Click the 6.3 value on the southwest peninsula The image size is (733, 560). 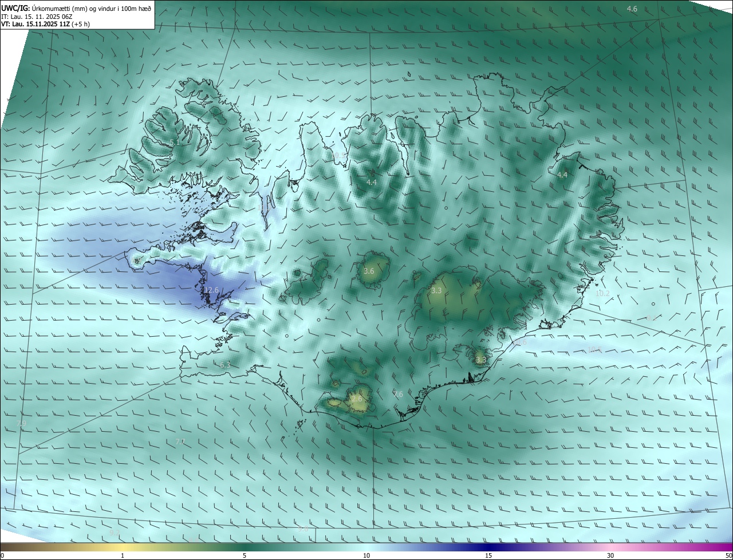(225, 365)
